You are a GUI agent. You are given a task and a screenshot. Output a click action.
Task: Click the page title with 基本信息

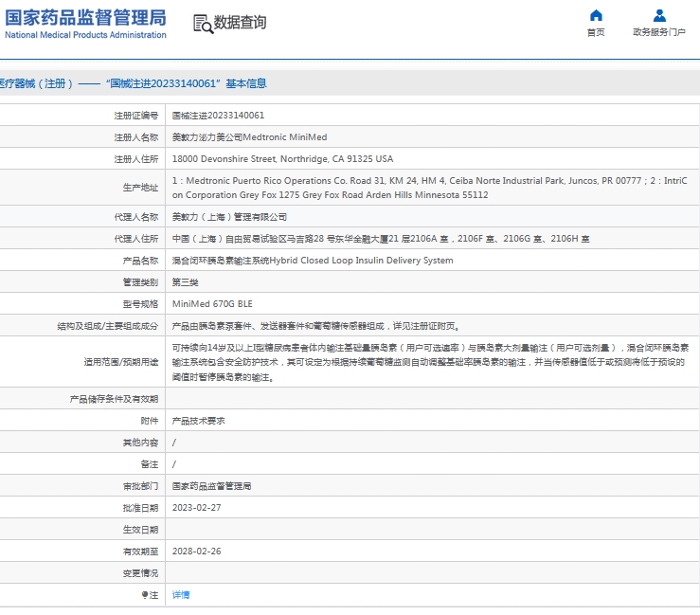tap(133, 83)
